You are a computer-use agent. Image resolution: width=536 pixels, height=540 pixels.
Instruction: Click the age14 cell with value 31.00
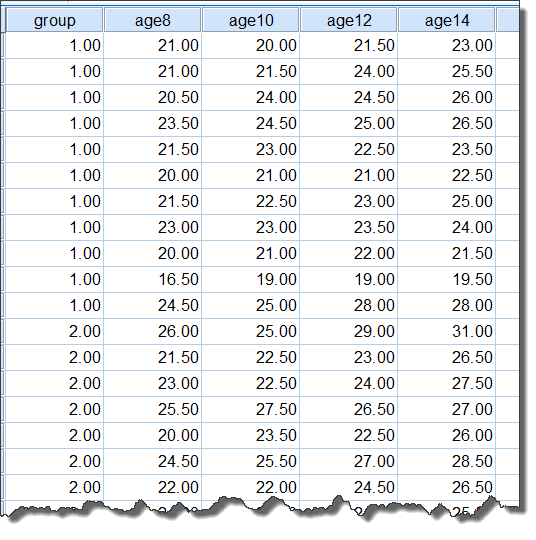[x=447, y=331]
